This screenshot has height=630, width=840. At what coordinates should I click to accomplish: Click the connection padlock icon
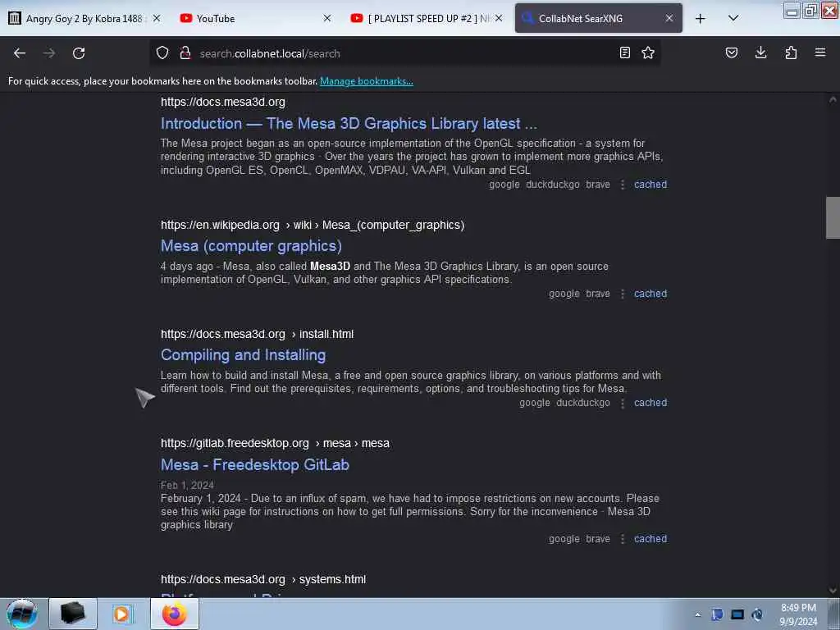coord(185,53)
